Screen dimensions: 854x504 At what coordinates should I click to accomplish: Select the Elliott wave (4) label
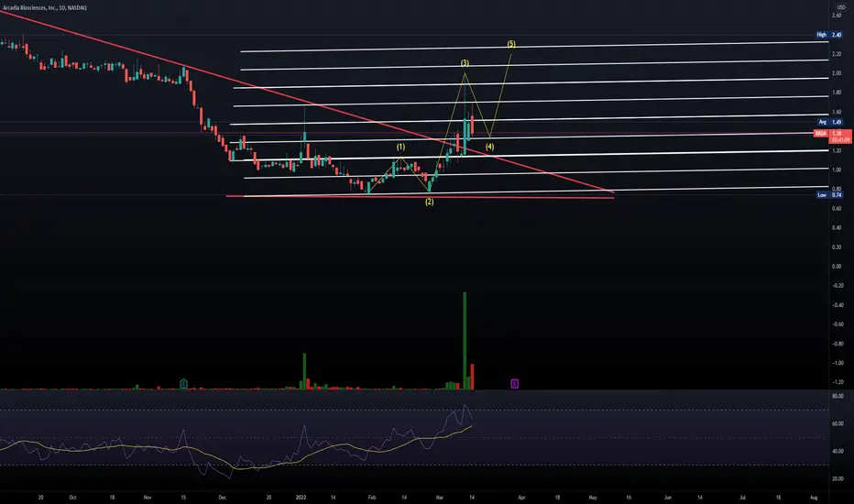489,148
